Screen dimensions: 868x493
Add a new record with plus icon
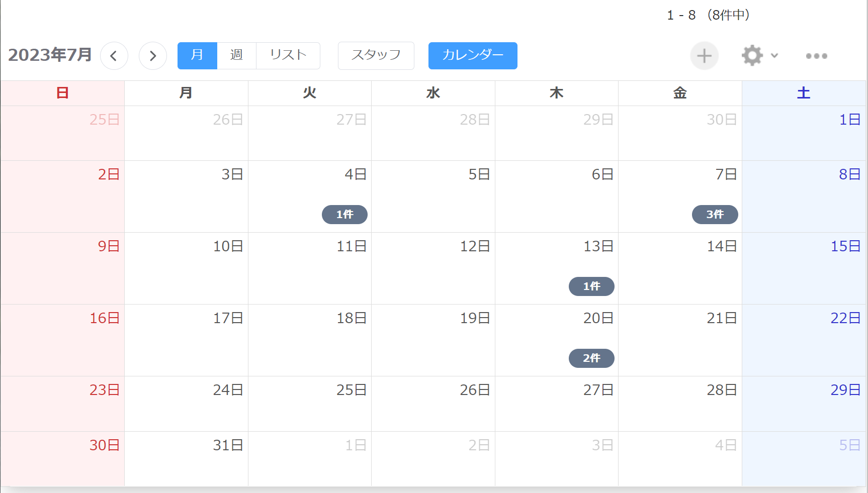(x=704, y=56)
